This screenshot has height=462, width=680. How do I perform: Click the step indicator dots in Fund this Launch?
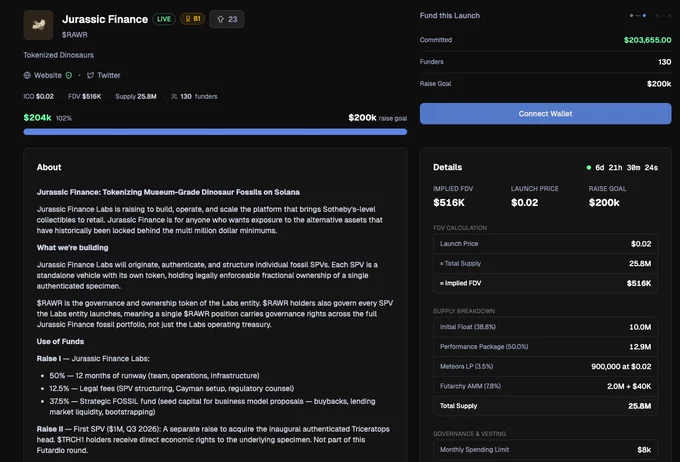coord(650,16)
